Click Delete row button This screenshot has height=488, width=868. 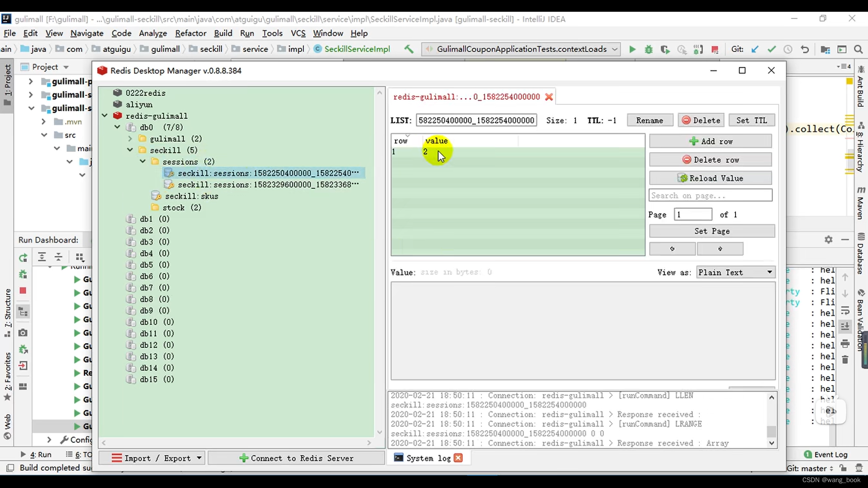(x=711, y=160)
